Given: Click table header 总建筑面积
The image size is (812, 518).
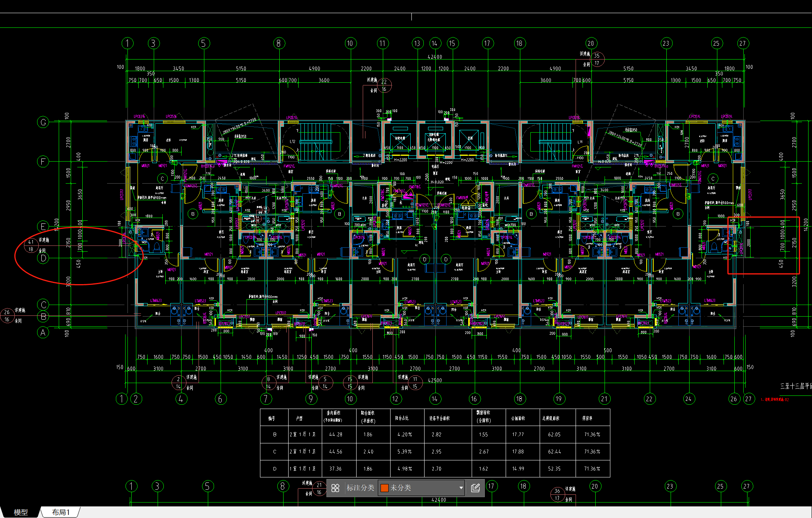Looking at the screenshot, I should click(551, 418).
